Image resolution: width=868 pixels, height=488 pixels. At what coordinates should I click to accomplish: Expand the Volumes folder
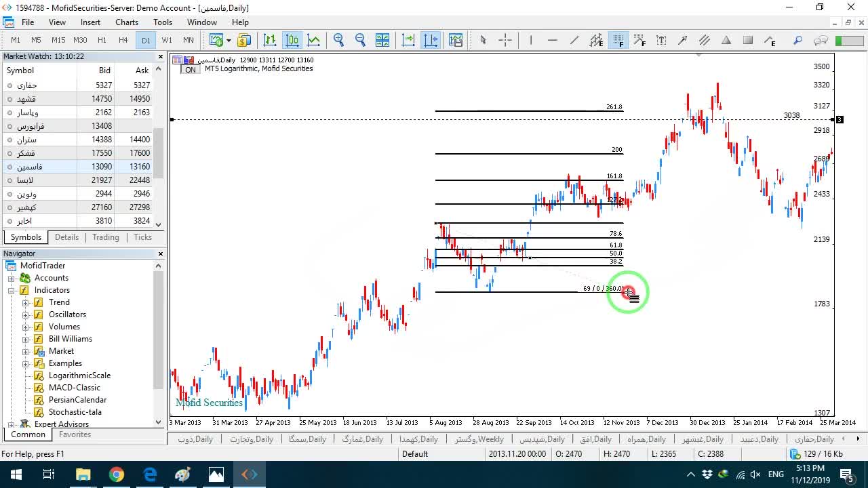pos(26,327)
